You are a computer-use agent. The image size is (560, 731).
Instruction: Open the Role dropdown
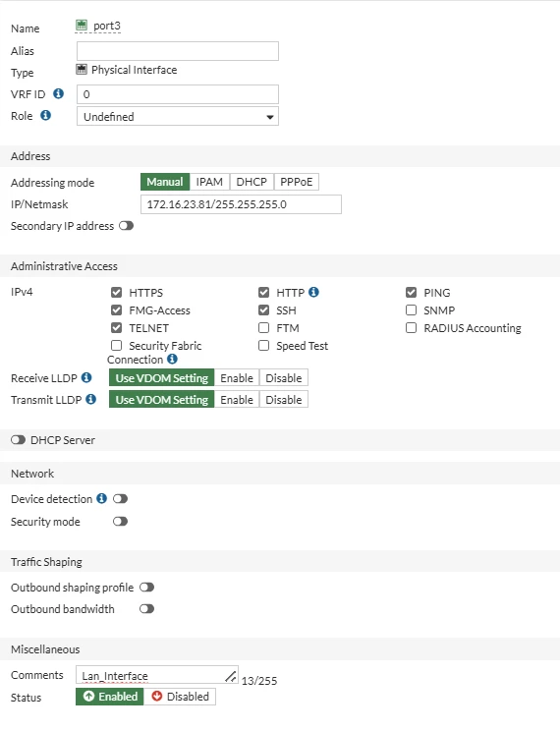pos(178,117)
